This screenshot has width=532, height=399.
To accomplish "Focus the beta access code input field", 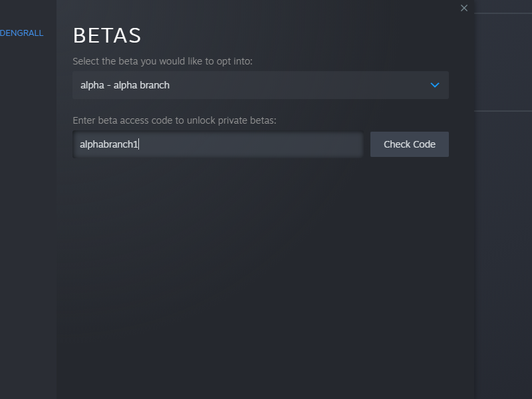I will tap(217, 144).
